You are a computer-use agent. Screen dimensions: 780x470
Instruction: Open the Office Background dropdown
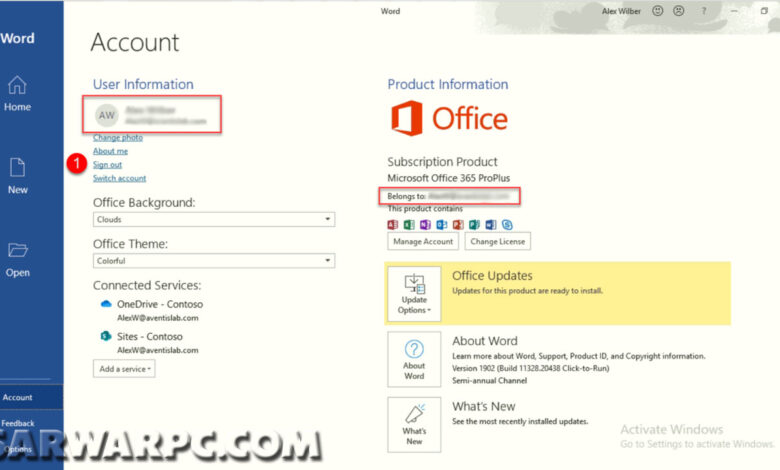click(214, 219)
